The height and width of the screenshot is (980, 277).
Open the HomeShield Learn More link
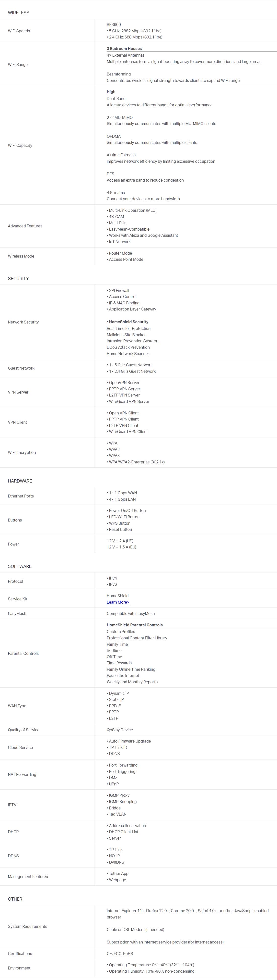(x=118, y=602)
